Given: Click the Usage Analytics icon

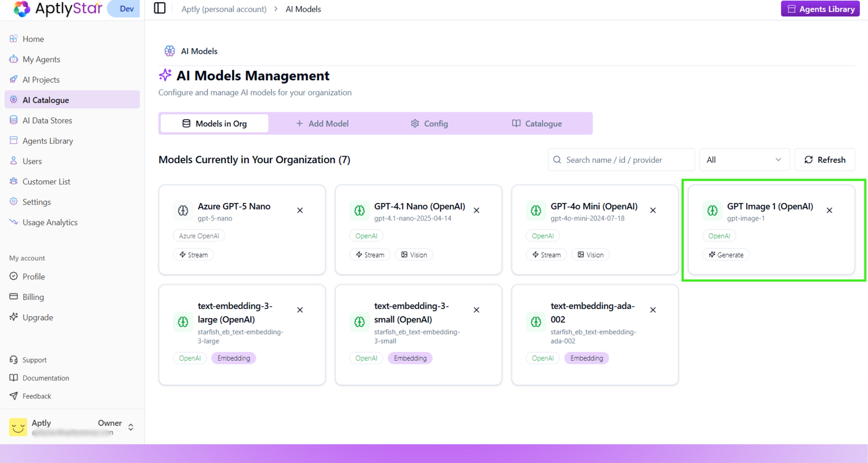Looking at the screenshot, I should pyautogui.click(x=13, y=222).
